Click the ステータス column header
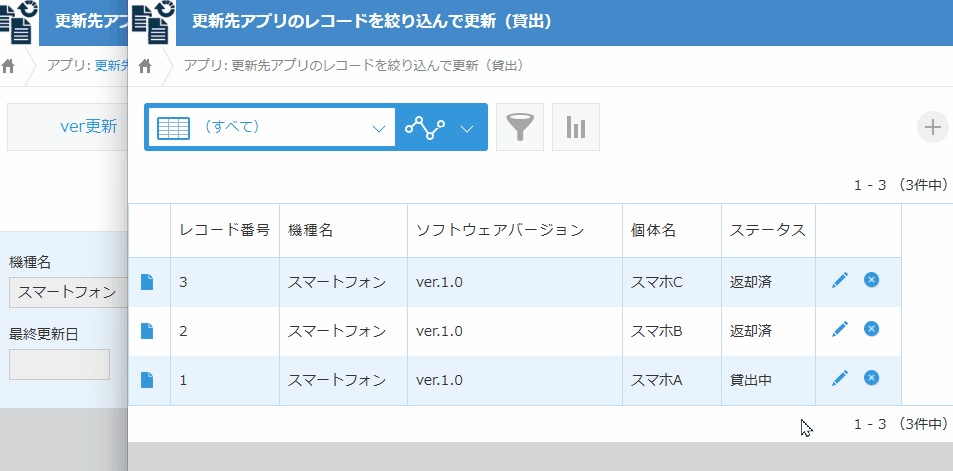This screenshot has width=953, height=471. point(768,230)
